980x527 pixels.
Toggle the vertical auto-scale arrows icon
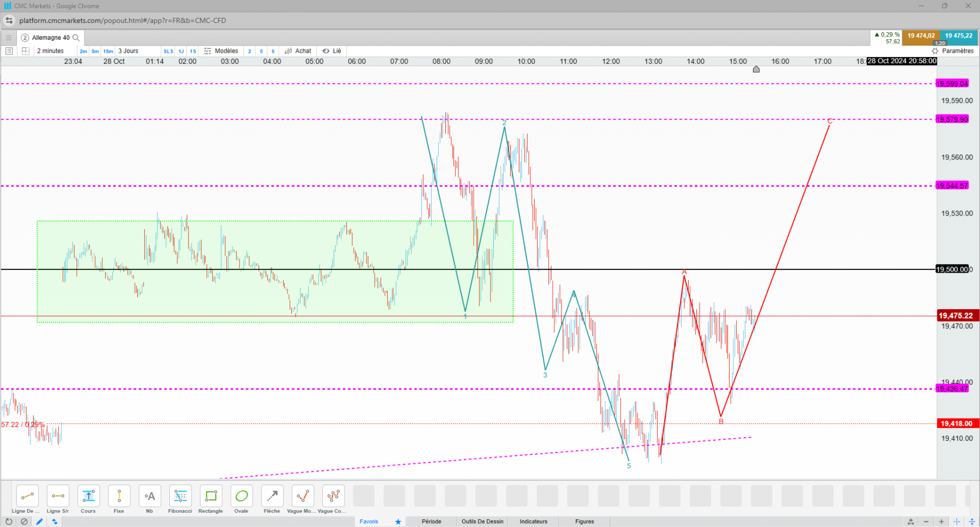click(972, 522)
